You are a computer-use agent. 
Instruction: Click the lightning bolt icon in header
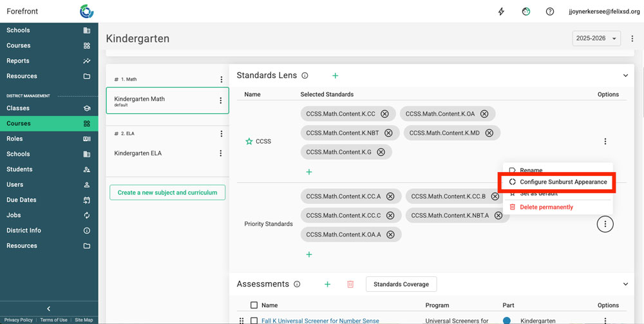502,12
